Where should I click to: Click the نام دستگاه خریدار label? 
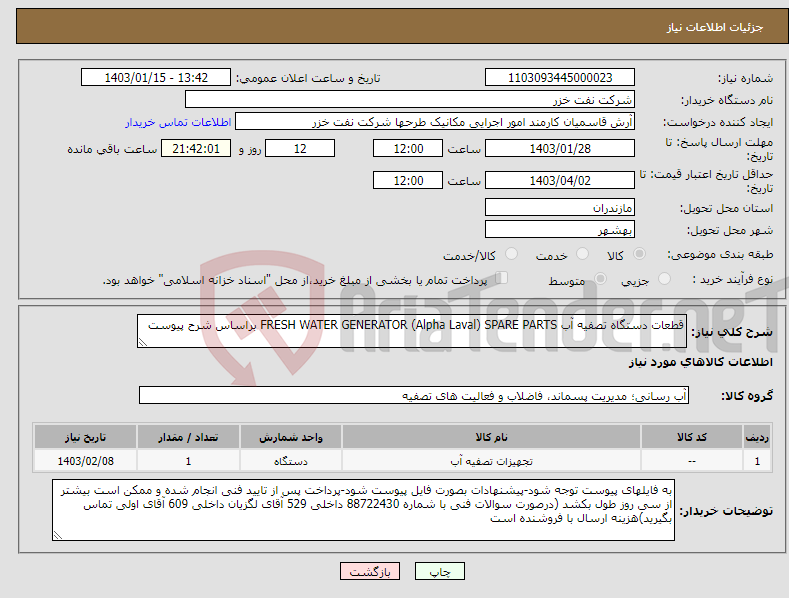[x=727, y=101]
